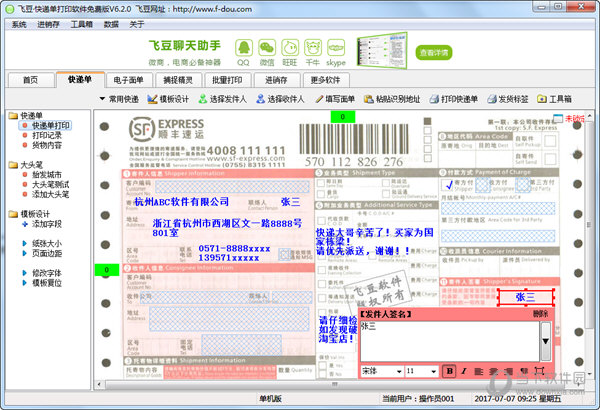Viewport: 600px width, 410px height.
Task: Click 模板设计 in the toolbar
Action: pos(168,99)
